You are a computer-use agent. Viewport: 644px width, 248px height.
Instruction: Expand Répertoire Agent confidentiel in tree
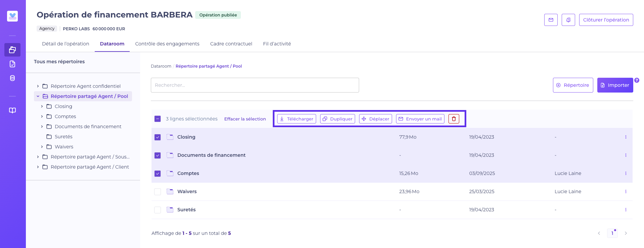pos(38,86)
